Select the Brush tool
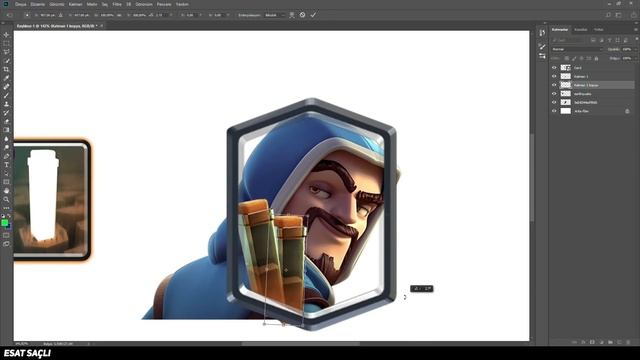This screenshot has height=360, width=640. point(6,96)
